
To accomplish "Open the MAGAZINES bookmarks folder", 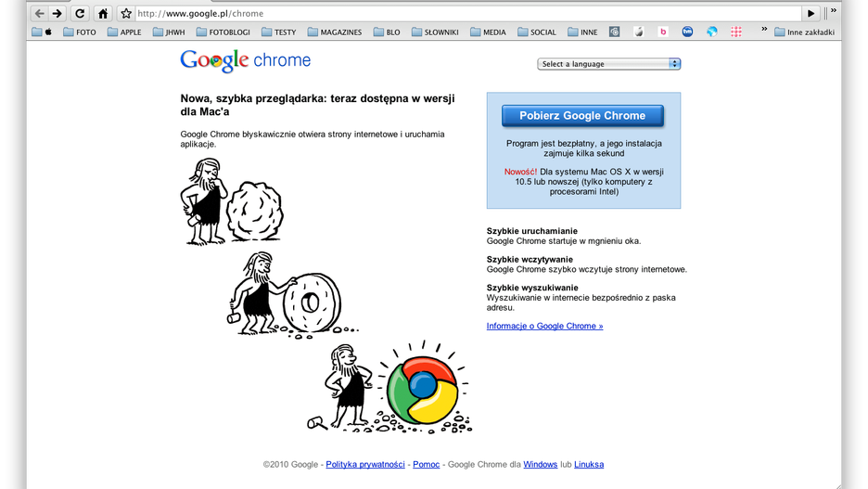I will coord(335,32).
